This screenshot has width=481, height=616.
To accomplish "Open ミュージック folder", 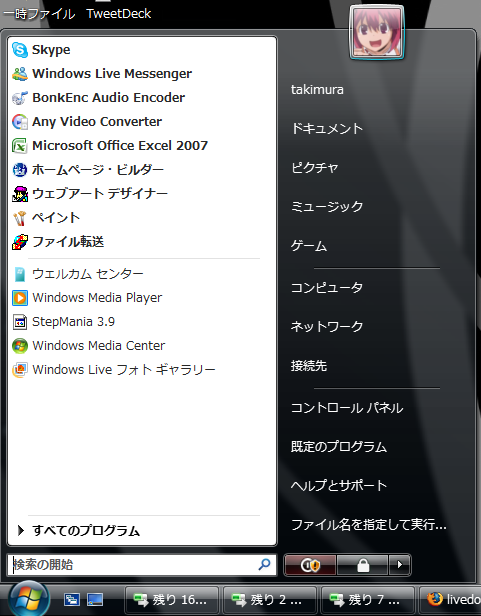I will click(x=327, y=206).
